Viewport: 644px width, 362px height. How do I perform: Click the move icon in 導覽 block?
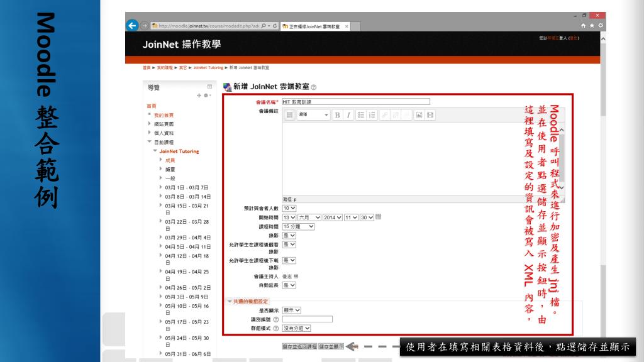point(199,96)
